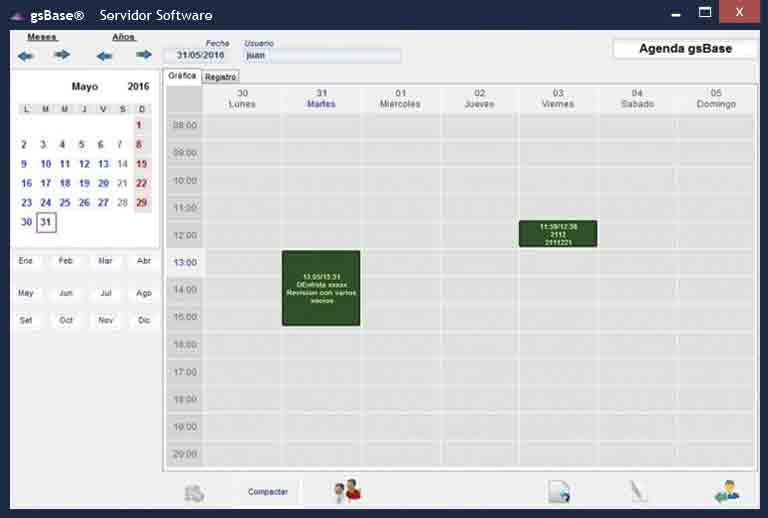Image resolution: width=768 pixels, height=518 pixels.
Task: Close the gsBase window
Action: coord(739,12)
